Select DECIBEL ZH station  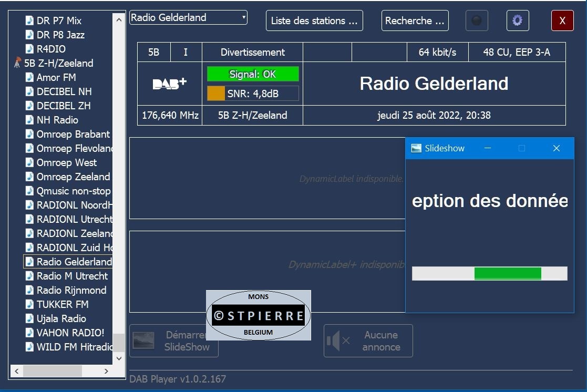[64, 106]
